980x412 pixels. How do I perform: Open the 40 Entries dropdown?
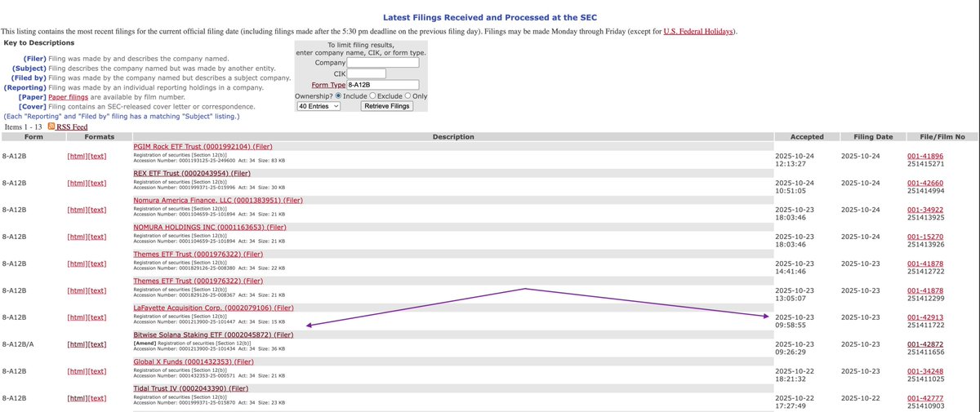[318, 106]
